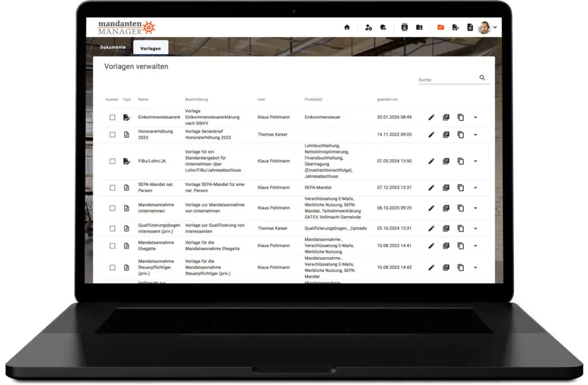
Task: Copy the Mandatsannahme Steuerpflichtiger template
Action: point(461,268)
